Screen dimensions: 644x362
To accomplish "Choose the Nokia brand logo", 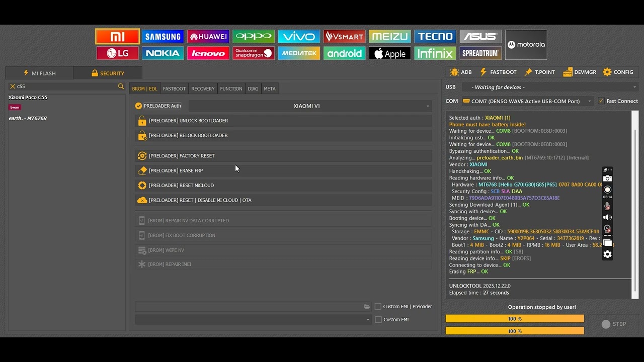I will tap(163, 53).
